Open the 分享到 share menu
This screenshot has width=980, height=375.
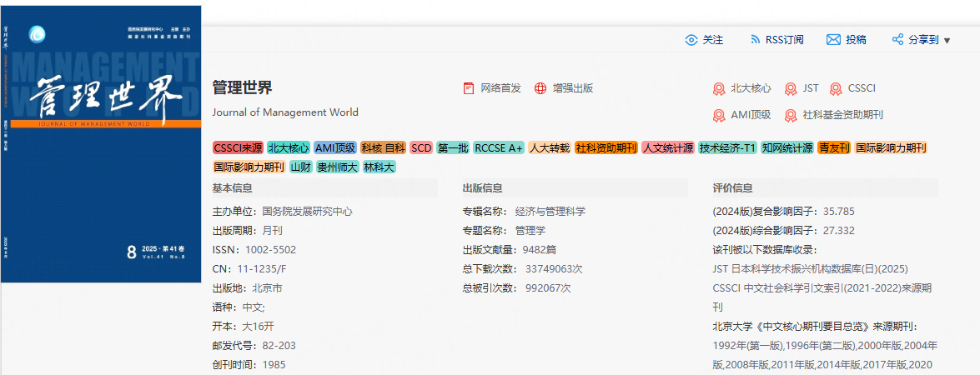click(x=924, y=40)
